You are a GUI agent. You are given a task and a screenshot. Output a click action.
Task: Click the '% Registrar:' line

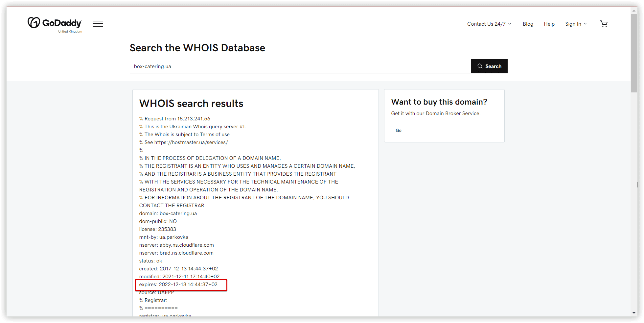click(x=153, y=300)
